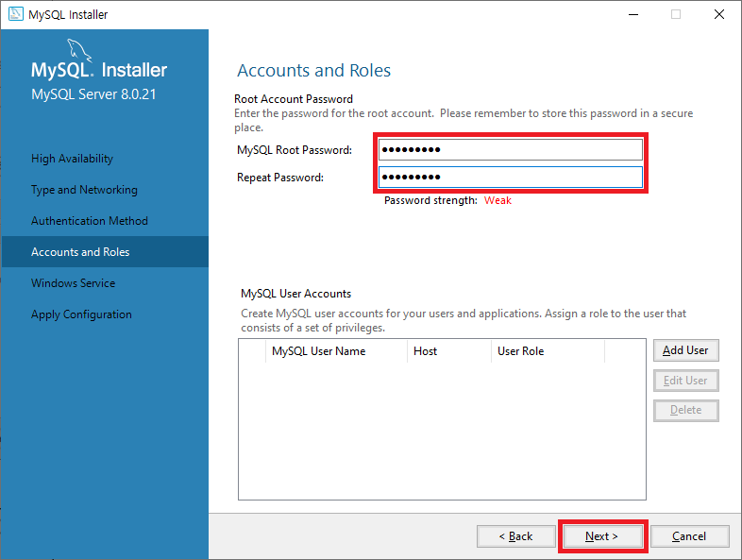This screenshot has width=742, height=560.
Task: Focus the MySQL Root Password field
Action: pos(510,150)
